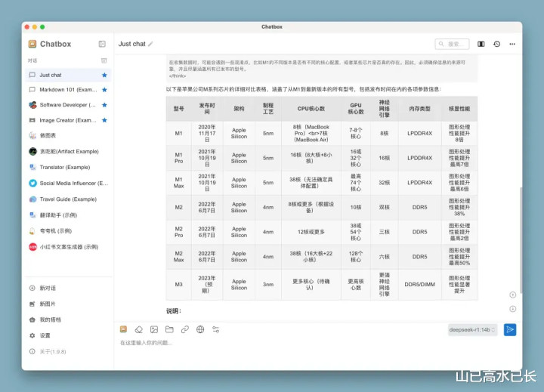The width and height of the screenshot is (544, 392).
Task: Open the 小红书文案生成器 (示例) conversation
Action: pos(68,247)
